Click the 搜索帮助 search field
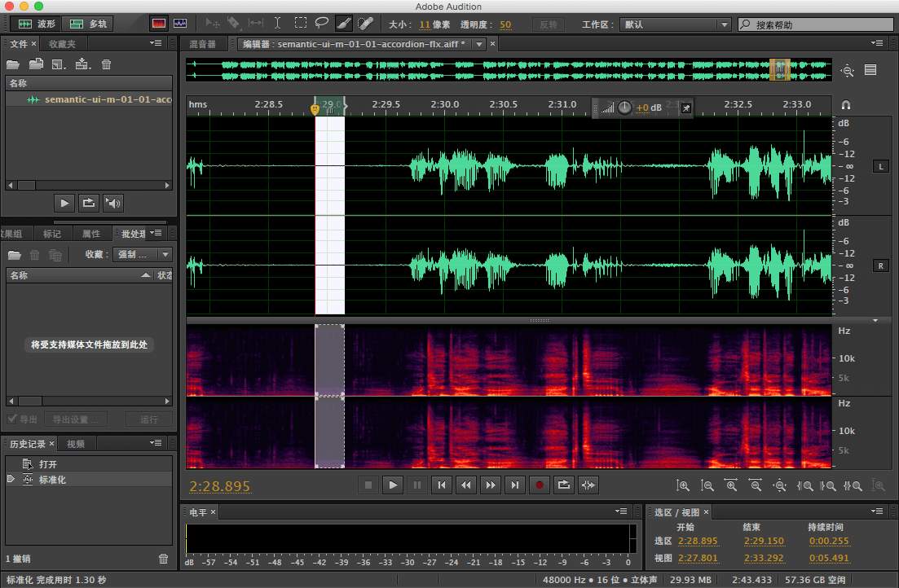The image size is (899, 588). coord(815,24)
